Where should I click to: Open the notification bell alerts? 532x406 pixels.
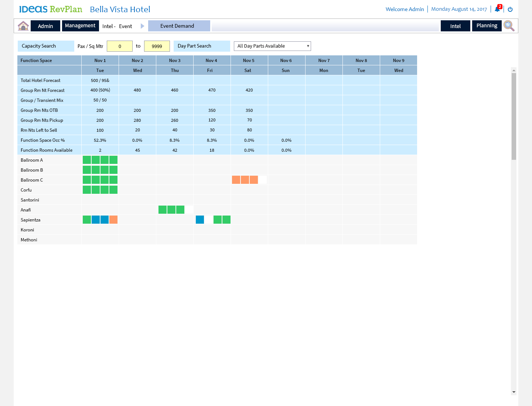tap(497, 9)
